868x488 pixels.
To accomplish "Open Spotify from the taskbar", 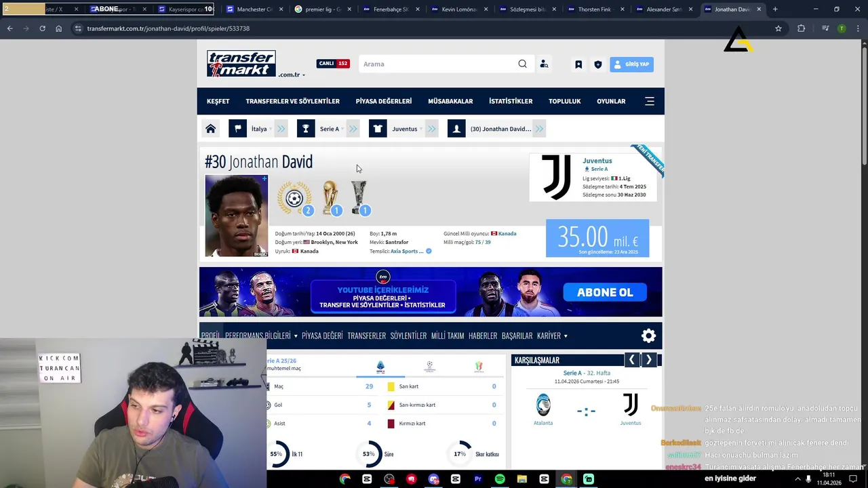I will pyautogui.click(x=500, y=479).
